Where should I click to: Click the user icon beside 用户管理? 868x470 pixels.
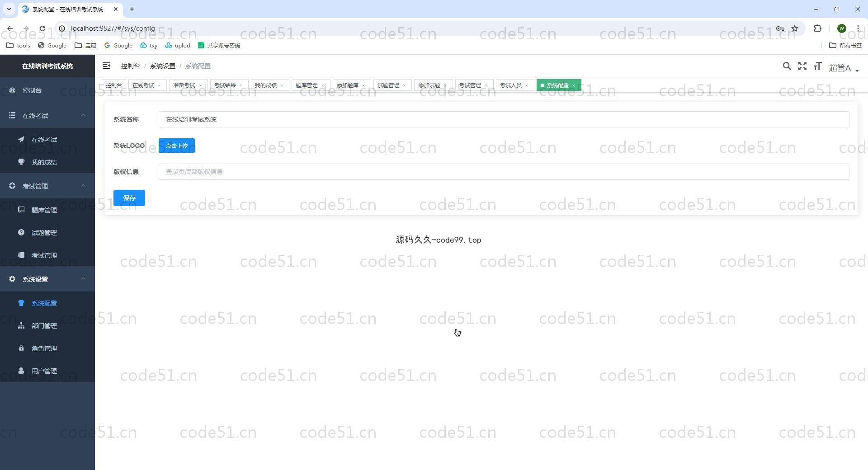point(21,371)
